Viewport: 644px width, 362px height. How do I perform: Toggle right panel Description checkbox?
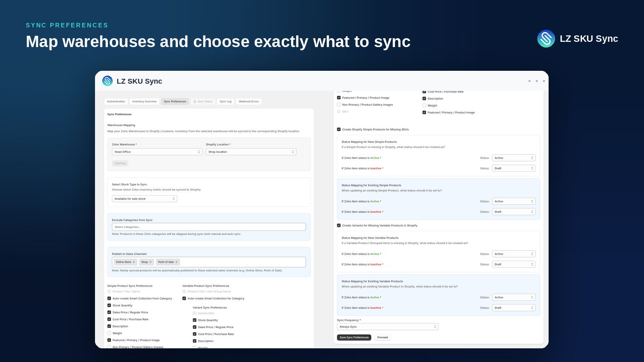(424, 99)
